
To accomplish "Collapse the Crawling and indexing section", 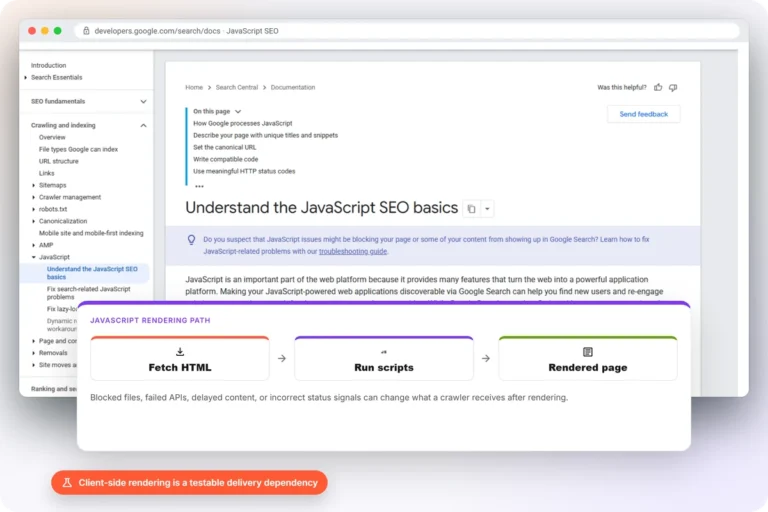I will pyautogui.click(x=143, y=125).
